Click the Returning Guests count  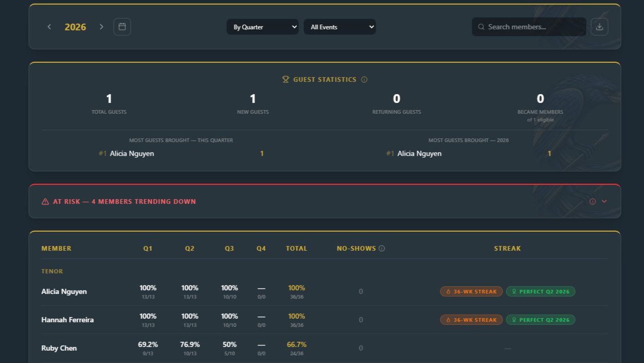point(397,99)
